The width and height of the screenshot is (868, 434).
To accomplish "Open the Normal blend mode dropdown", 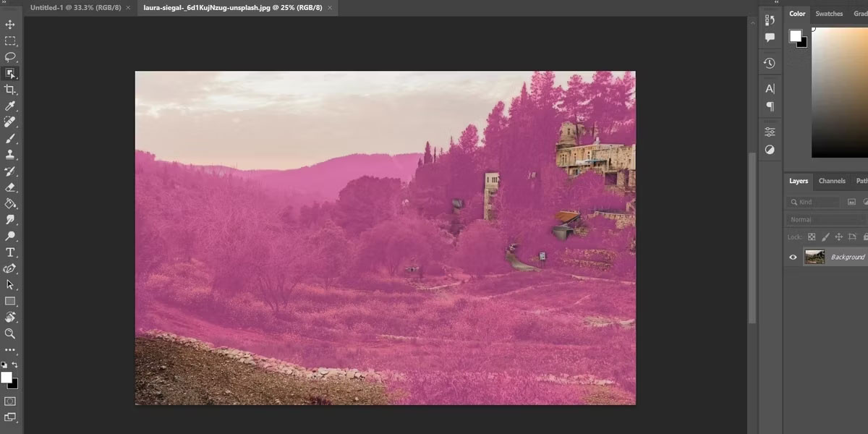I will pos(825,219).
